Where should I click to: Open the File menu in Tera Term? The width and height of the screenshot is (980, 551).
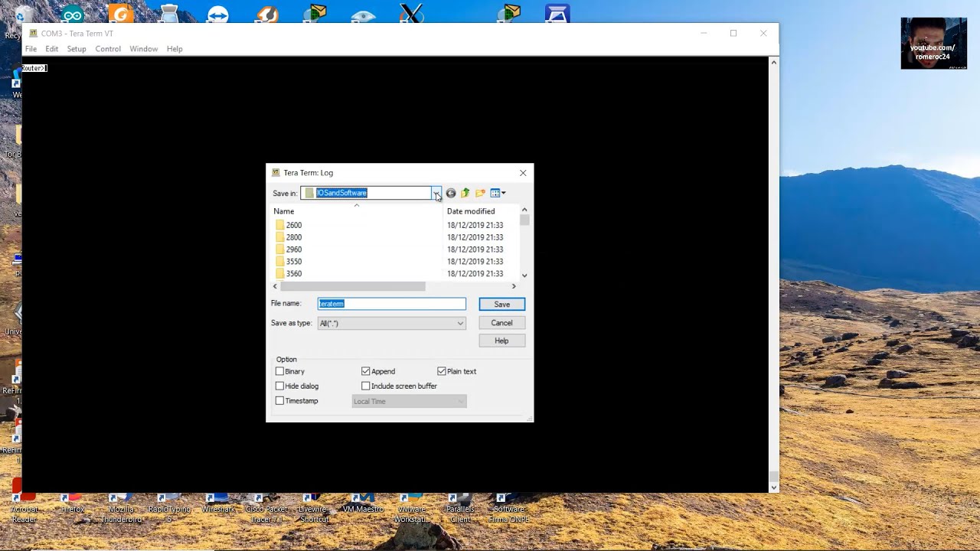point(31,49)
